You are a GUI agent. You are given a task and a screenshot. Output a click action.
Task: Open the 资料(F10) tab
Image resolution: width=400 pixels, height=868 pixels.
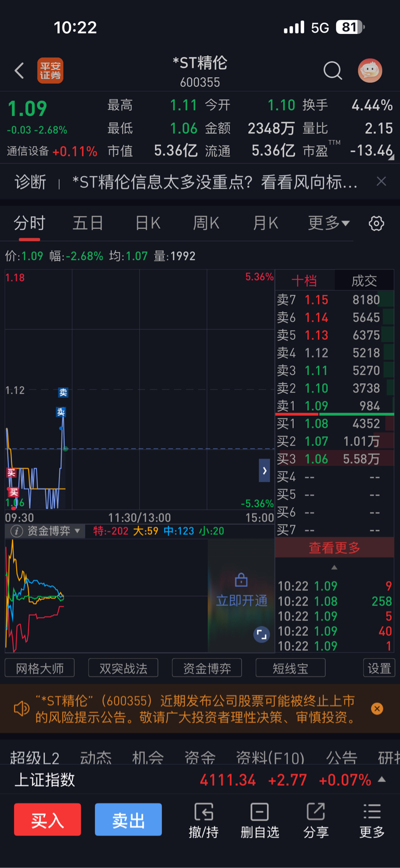(270, 757)
